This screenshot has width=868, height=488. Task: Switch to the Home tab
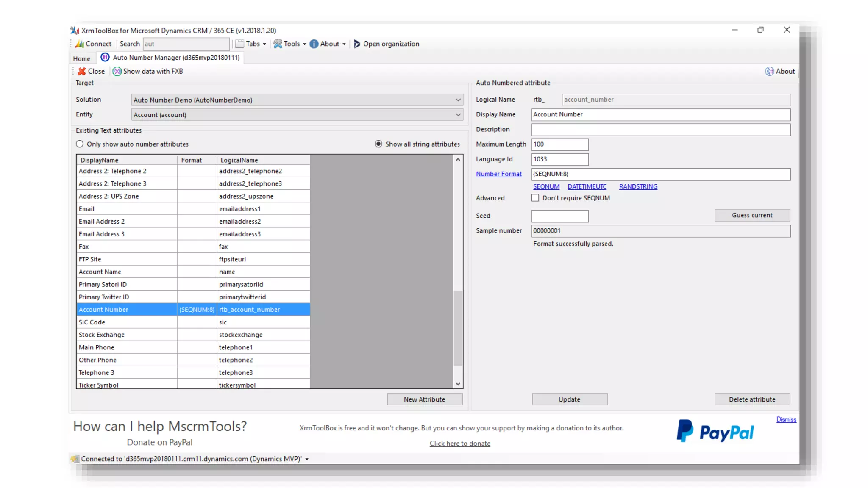pyautogui.click(x=81, y=58)
